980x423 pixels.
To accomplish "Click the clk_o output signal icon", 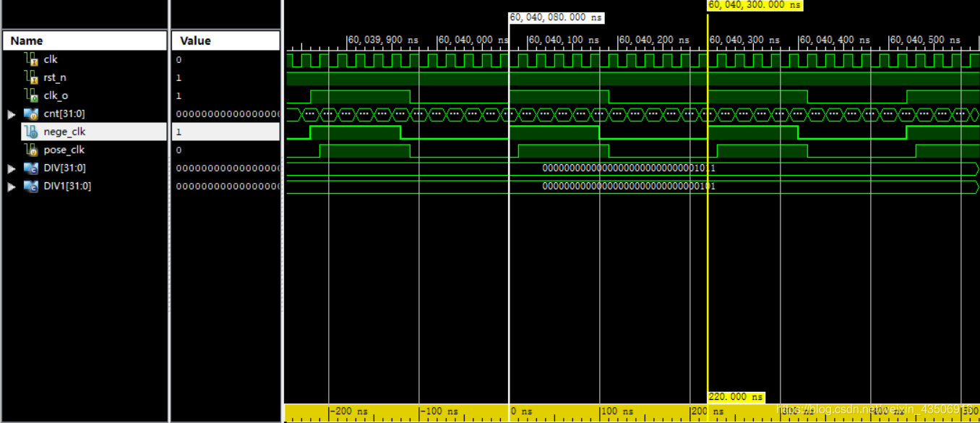I will [31, 95].
